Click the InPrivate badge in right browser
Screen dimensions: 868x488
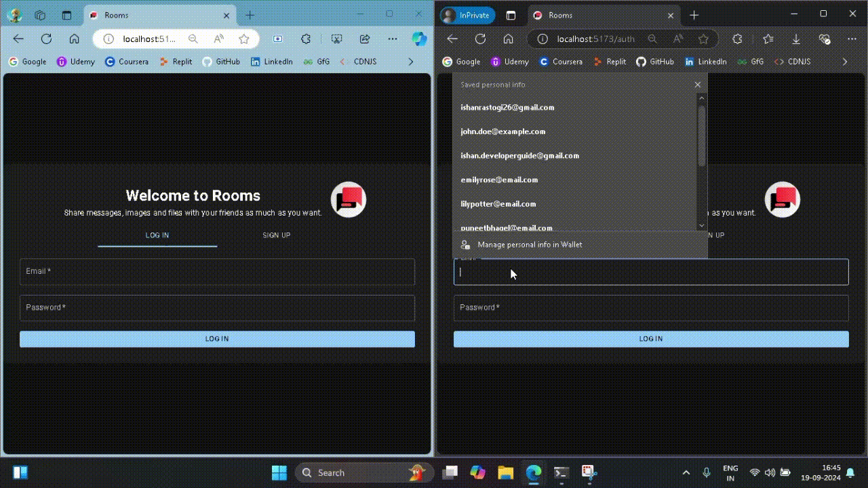pyautogui.click(x=468, y=15)
